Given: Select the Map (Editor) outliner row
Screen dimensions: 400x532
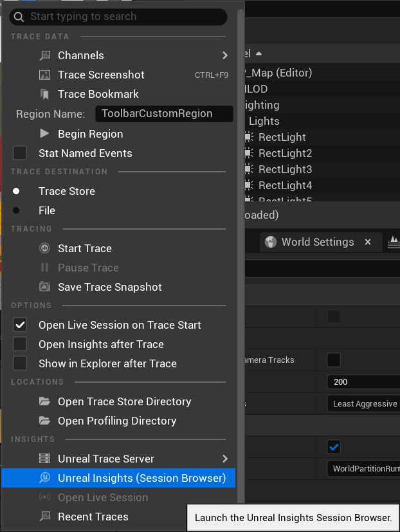Looking at the screenshot, I should click(322, 73).
